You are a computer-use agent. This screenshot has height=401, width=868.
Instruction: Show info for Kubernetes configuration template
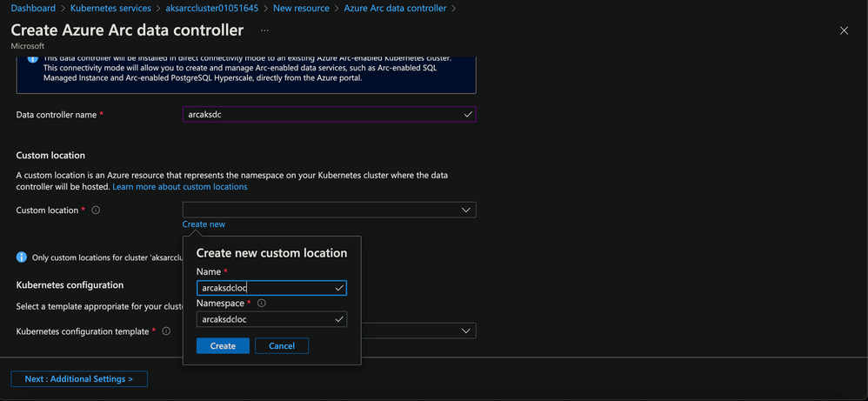point(166,331)
